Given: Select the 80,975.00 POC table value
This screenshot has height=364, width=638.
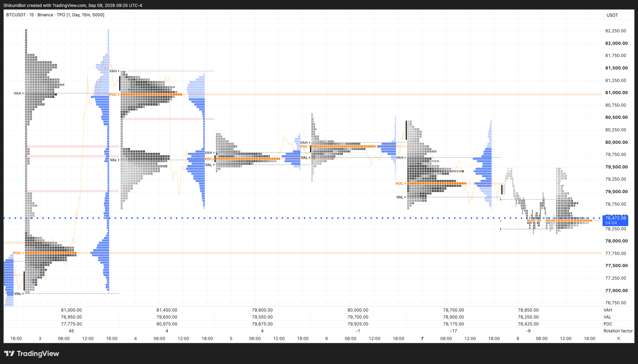Looking at the screenshot, I should point(167,324).
